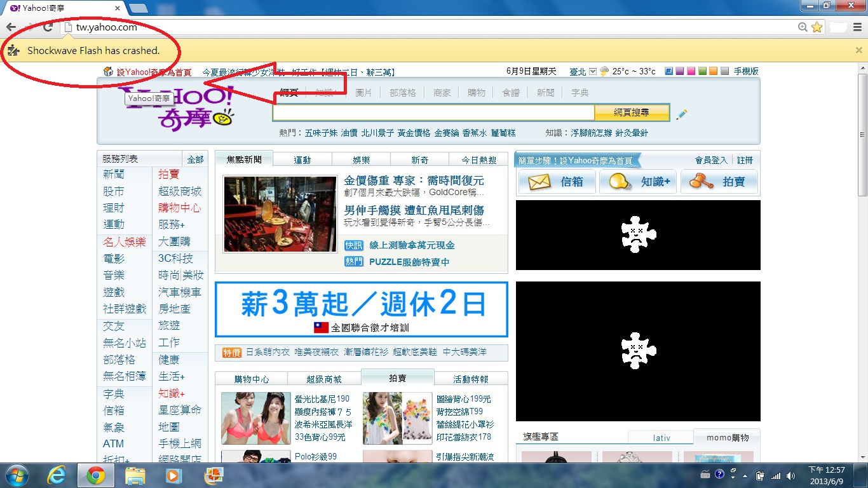Launch Windows Media Player from taskbar
The width and height of the screenshot is (868, 488).
point(173,475)
